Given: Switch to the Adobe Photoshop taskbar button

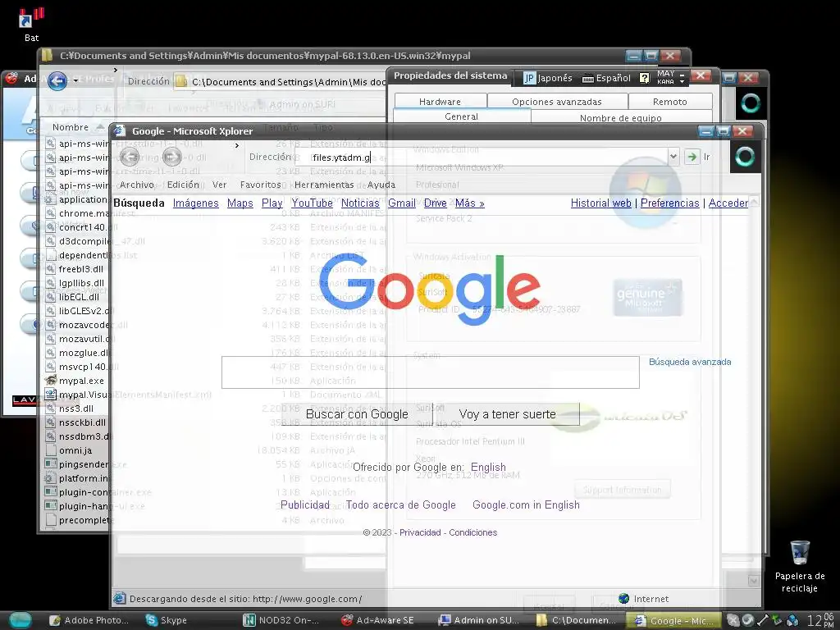Looking at the screenshot, I should coord(89,620).
